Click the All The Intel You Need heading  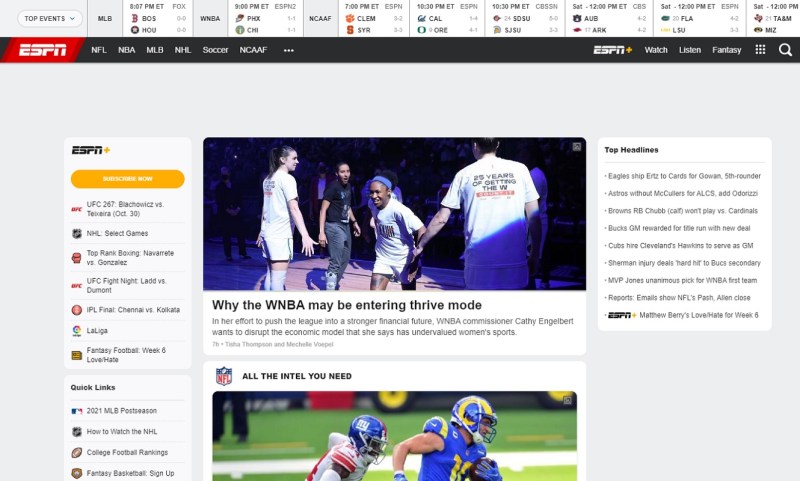pos(297,376)
